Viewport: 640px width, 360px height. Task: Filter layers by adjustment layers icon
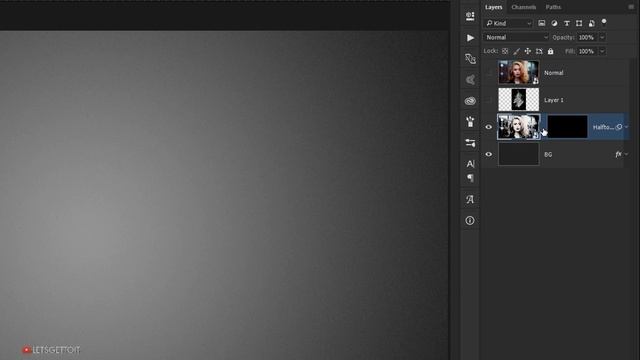554,23
